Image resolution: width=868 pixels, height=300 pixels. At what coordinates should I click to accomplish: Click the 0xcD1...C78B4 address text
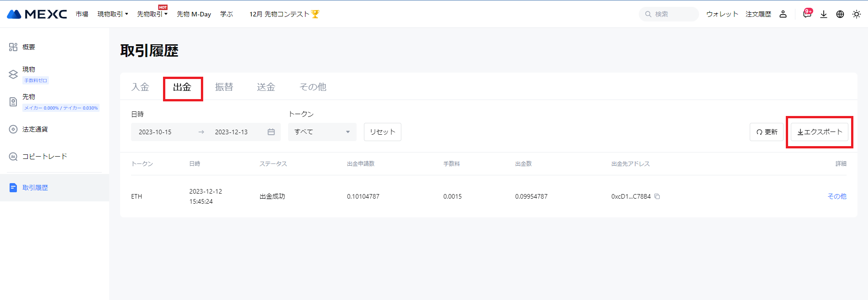(x=631, y=196)
